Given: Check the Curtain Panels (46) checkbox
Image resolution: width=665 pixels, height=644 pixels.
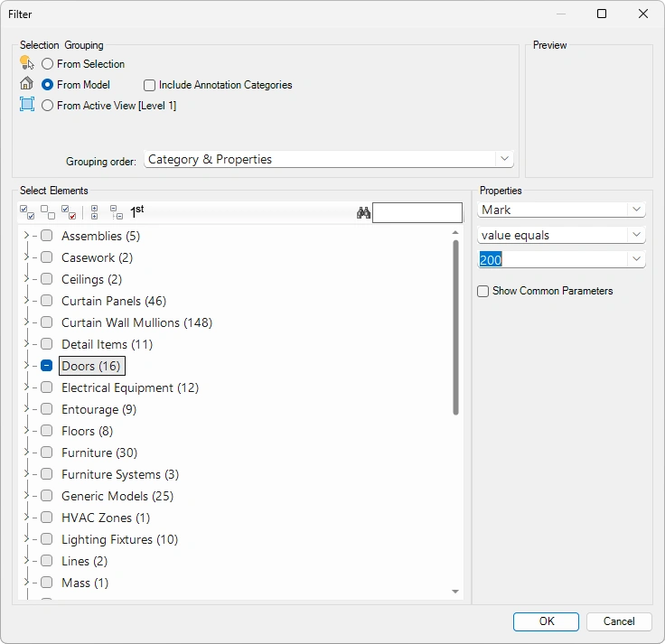Looking at the screenshot, I should [47, 301].
